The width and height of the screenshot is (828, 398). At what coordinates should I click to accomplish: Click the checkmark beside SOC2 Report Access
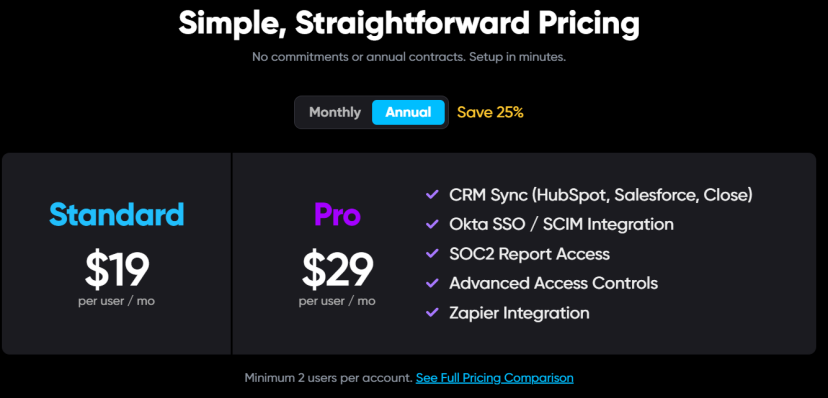point(432,254)
